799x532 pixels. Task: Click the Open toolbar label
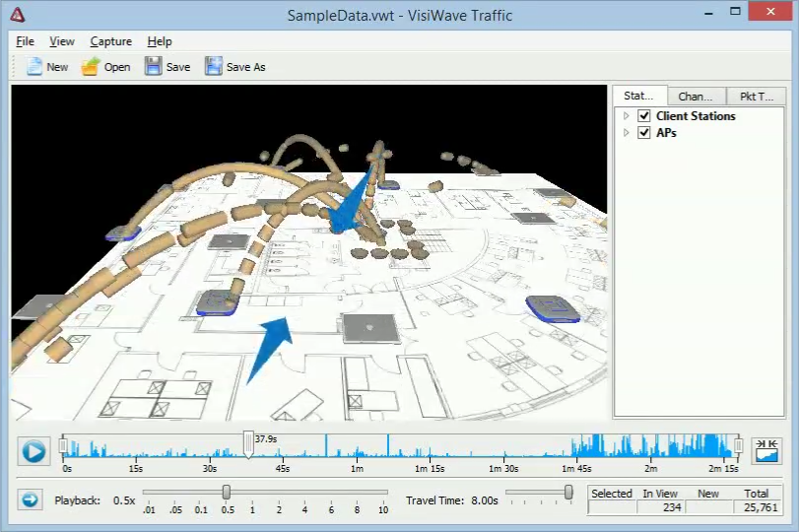(x=117, y=67)
